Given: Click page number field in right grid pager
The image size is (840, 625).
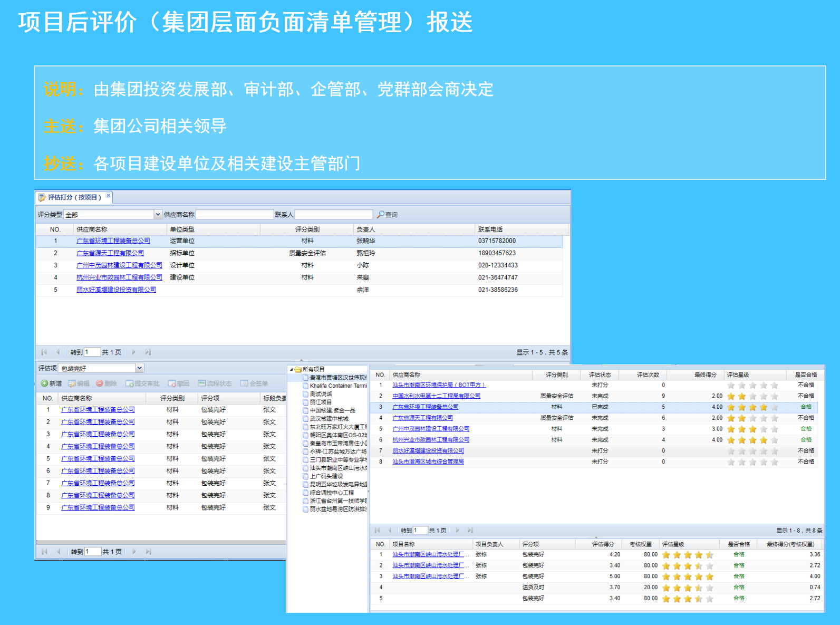Looking at the screenshot, I should pos(421,530).
